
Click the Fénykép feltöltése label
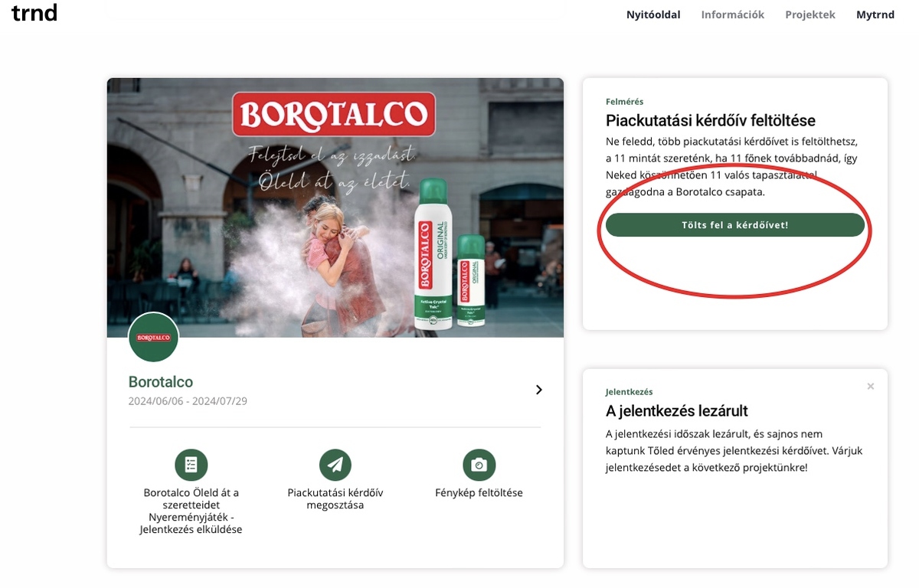coord(479,492)
